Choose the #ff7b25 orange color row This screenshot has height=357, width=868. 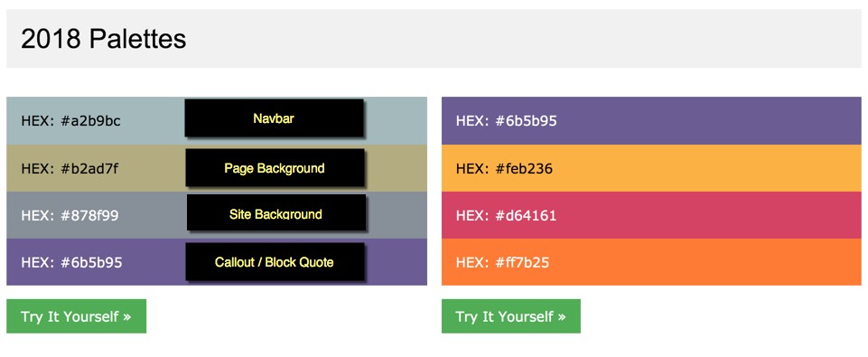point(651,262)
